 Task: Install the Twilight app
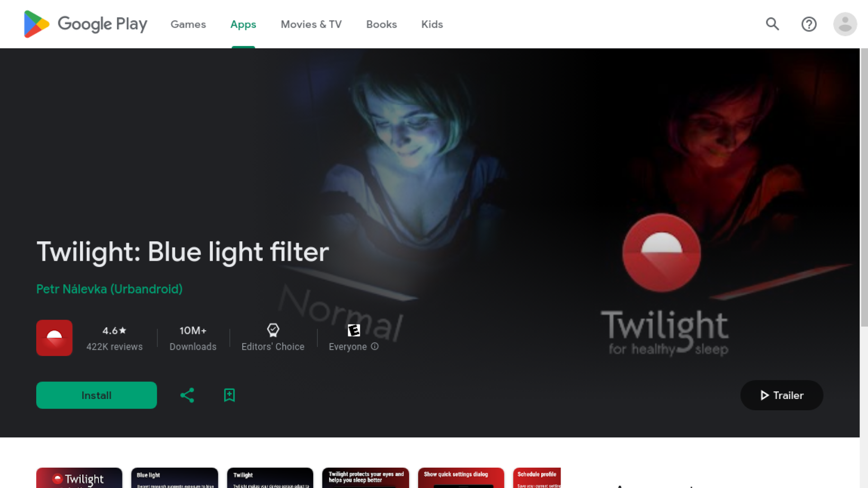[96, 395]
